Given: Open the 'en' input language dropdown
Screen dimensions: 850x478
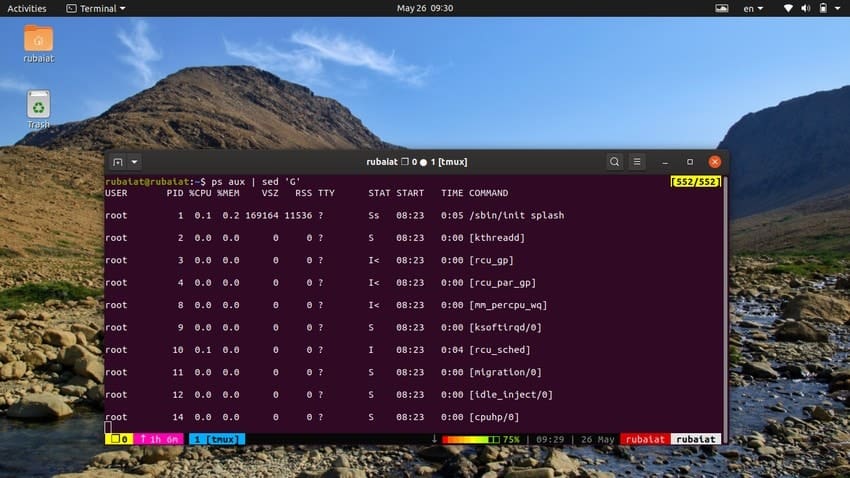Looking at the screenshot, I should pos(753,8).
